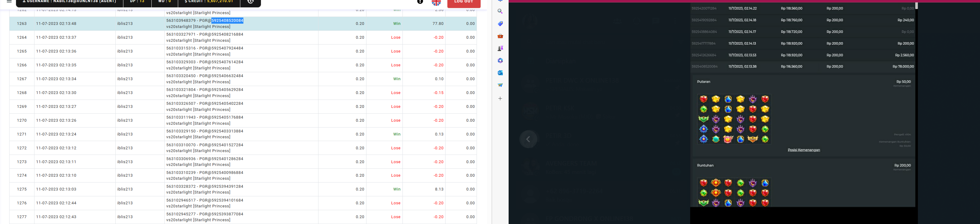Click history entry 5925408520084 in the dark panel
The width and height of the screenshot is (980, 224).
(x=704, y=66)
